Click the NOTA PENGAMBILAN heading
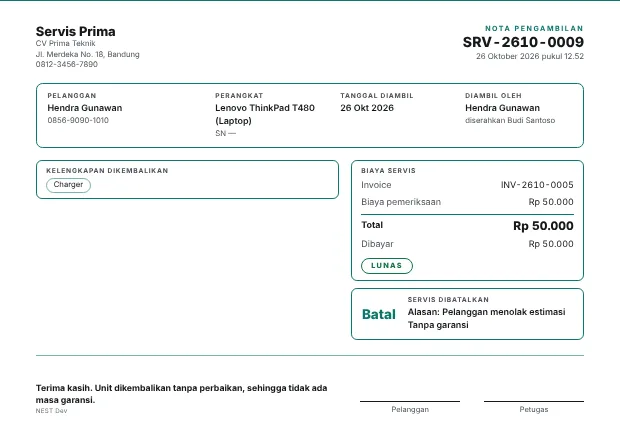 click(534, 28)
